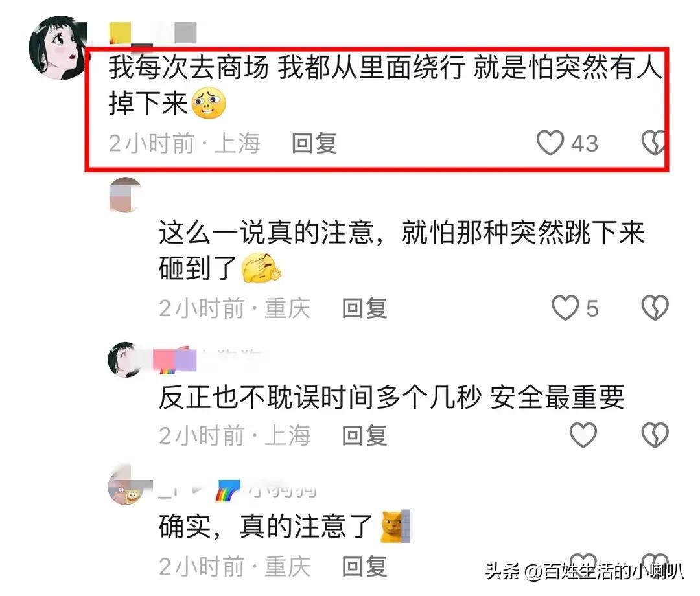This screenshot has height=596, width=700.
Task: Open avatar of the first Chongqing replier
Action: coord(126,194)
